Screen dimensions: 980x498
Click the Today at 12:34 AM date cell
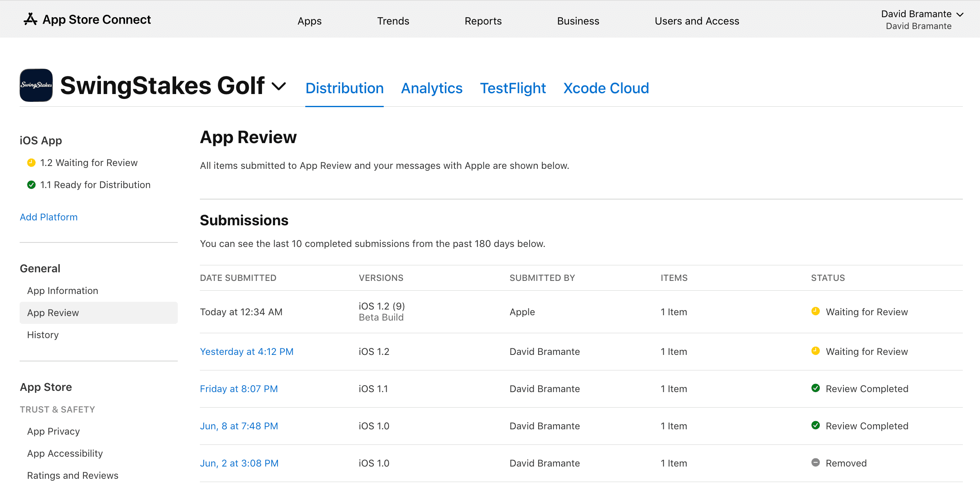click(241, 312)
